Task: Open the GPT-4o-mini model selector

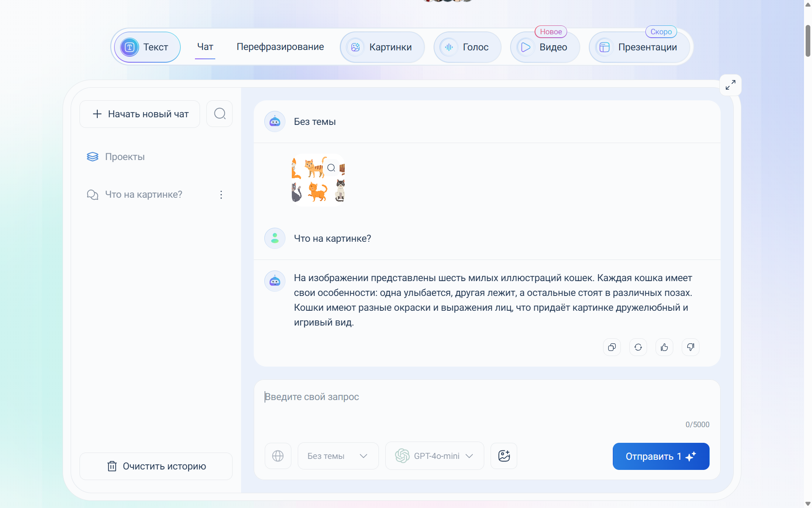Action: [x=434, y=456]
